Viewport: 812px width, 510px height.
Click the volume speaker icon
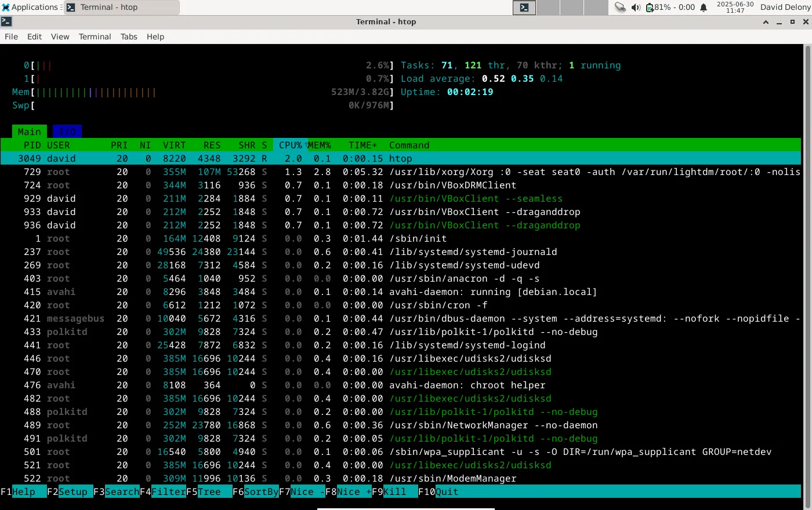click(636, 8)
